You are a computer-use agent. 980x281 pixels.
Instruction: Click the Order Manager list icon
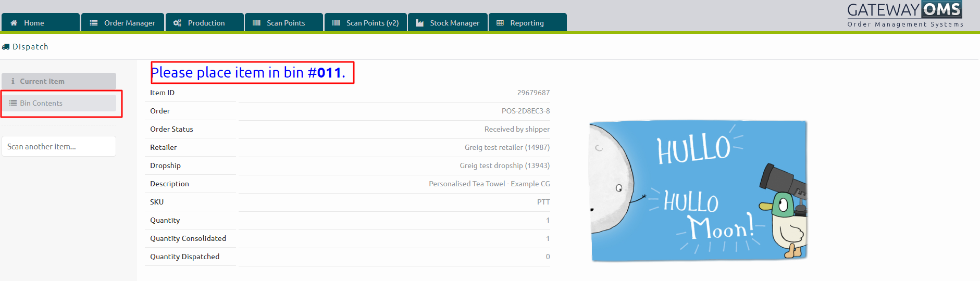[94, 23]
